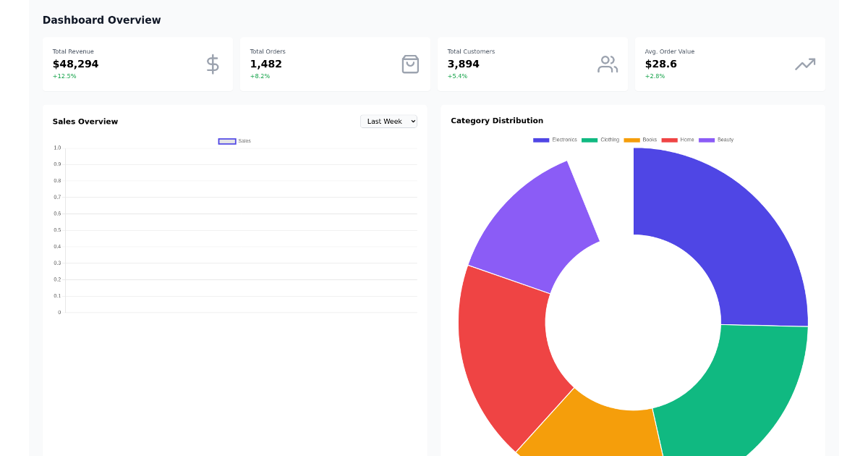Click the Total Customers stat card
The width and height of the screenshot is (868, 456).
point(533,64)
